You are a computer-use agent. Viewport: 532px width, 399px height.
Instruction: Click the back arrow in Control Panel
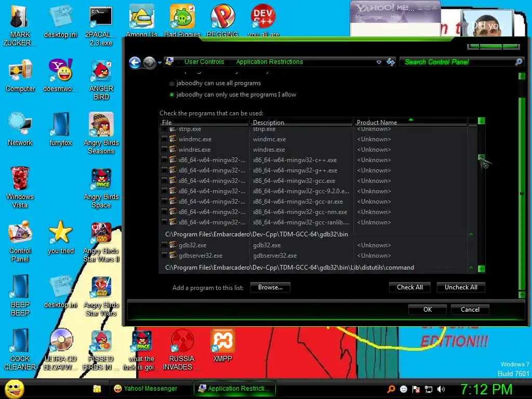(135, 62)
